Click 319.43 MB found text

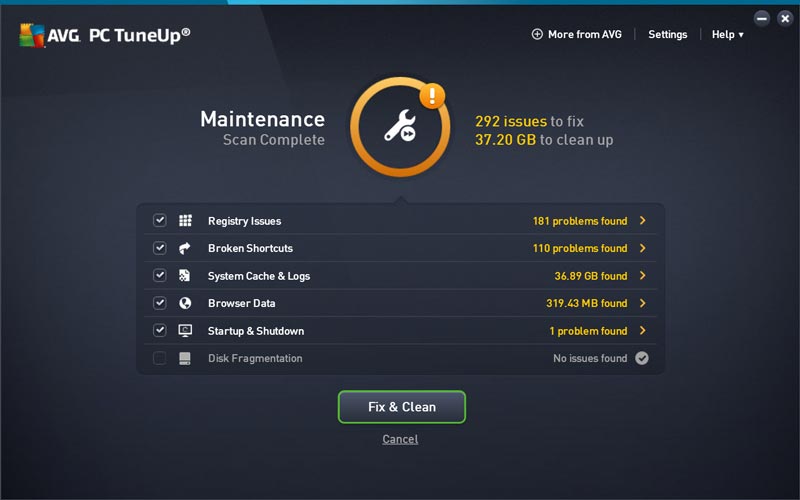(x=587, y=303)
